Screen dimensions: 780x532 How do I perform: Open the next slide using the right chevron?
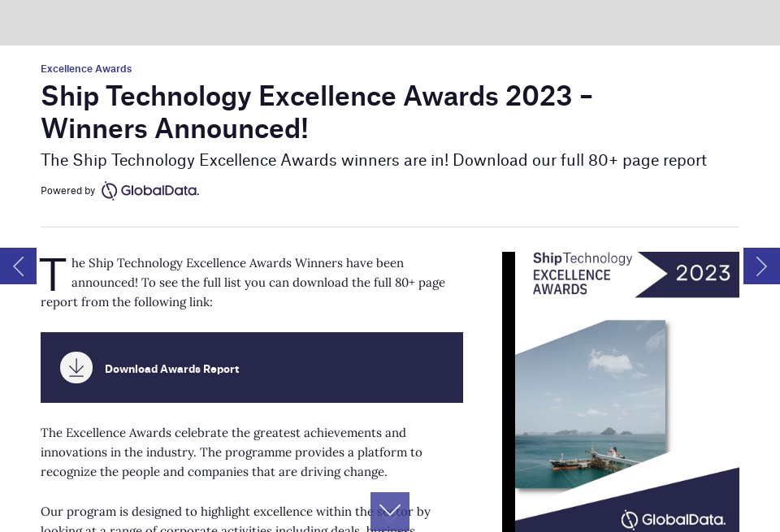coord(761,266)
